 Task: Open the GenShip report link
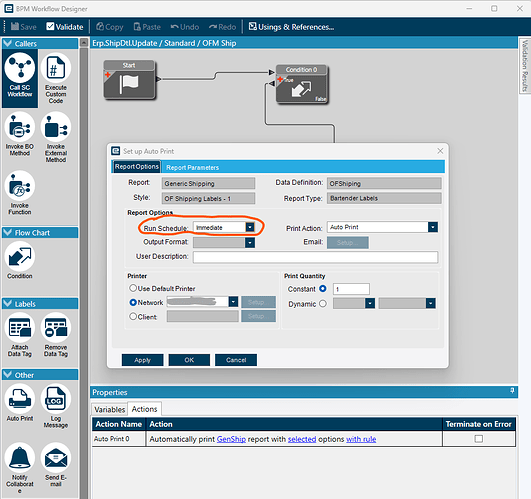(x=231, y=439)
